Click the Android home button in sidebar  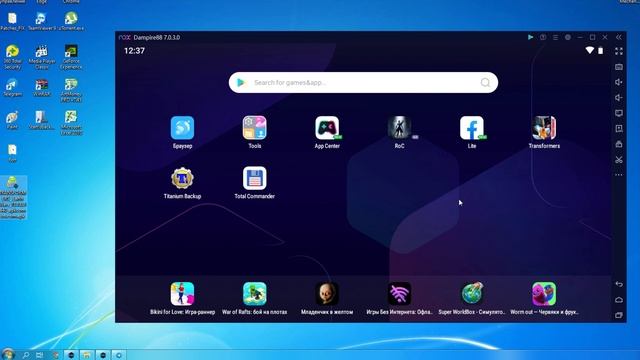(x=619, y=300)
